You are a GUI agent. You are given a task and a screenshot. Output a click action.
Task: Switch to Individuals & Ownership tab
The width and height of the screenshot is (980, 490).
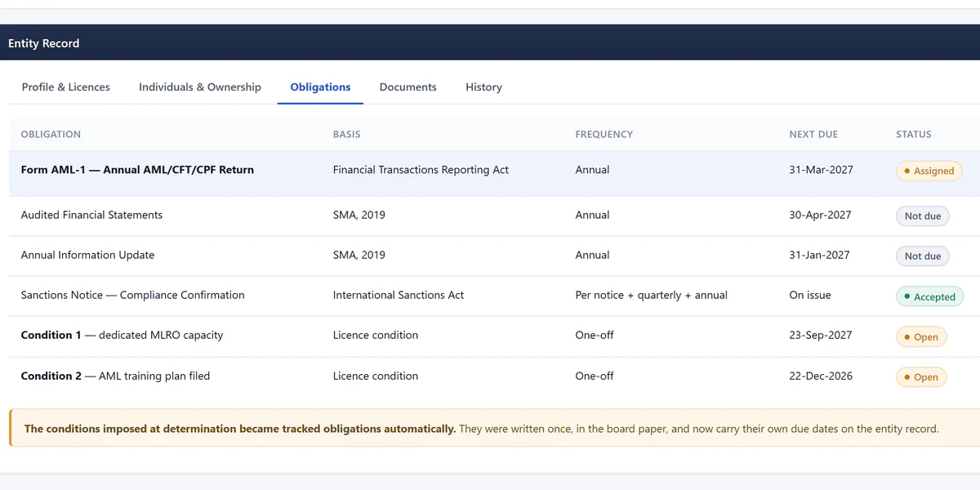200,87
